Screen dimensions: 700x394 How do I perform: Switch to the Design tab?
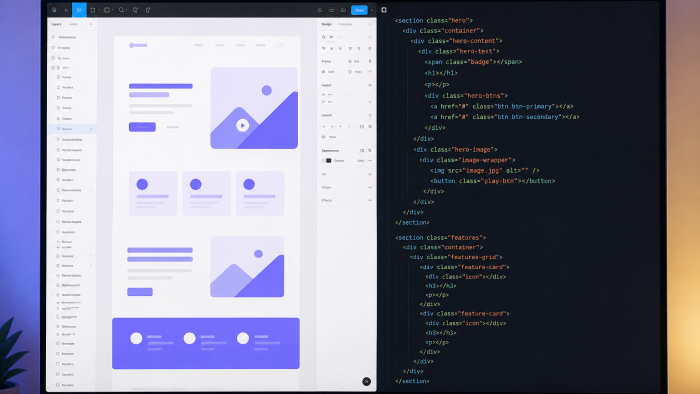click(x=327, y=24)
